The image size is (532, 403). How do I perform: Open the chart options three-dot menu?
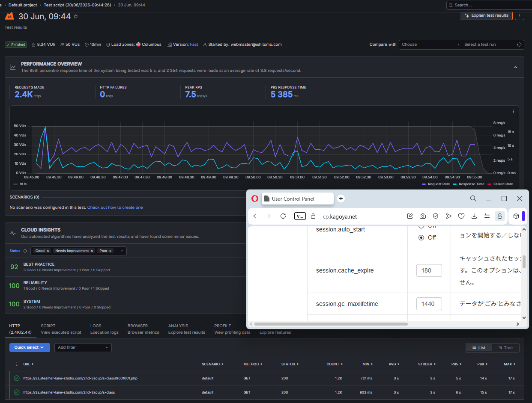(513, 111)
